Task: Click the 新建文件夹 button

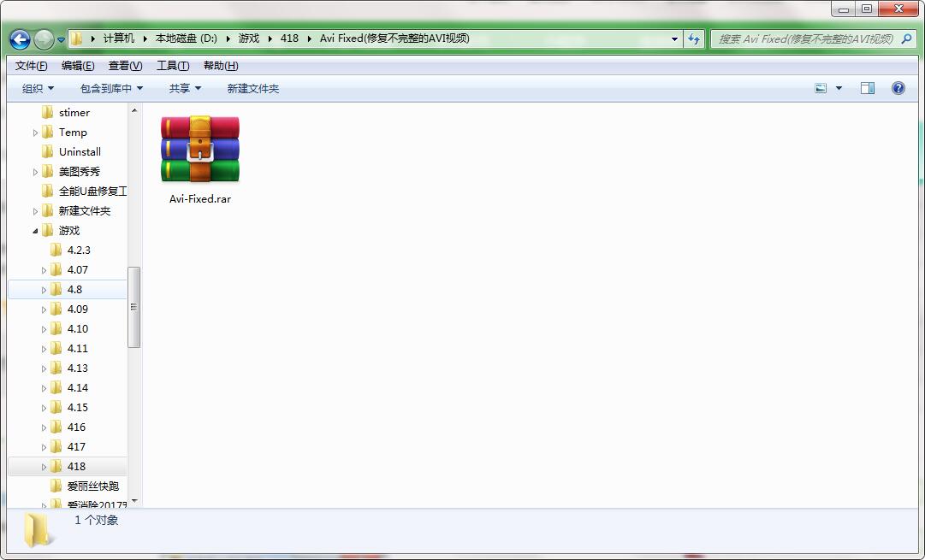Action: click(x=253, y=88)
